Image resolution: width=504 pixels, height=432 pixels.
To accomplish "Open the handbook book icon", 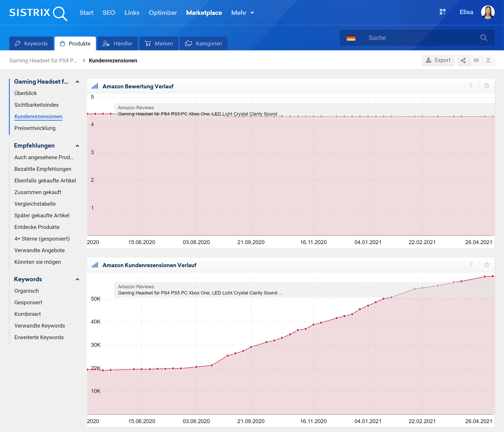I will [476, 60].
